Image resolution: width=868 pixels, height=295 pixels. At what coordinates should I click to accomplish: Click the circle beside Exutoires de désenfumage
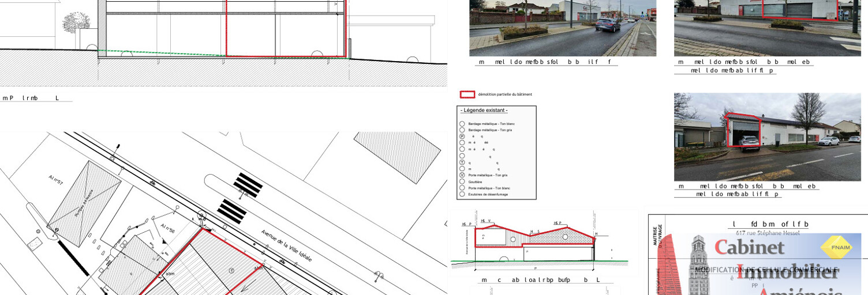tap(462, 194)
